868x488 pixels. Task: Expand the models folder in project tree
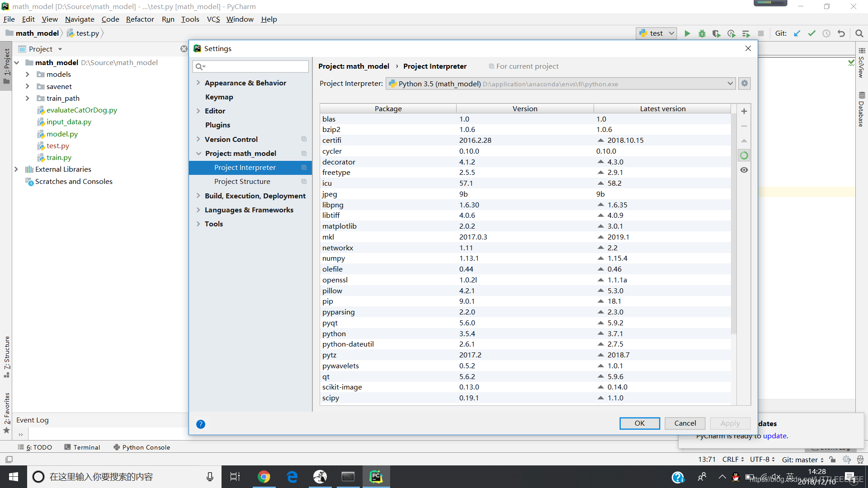(x=27, y=75)
